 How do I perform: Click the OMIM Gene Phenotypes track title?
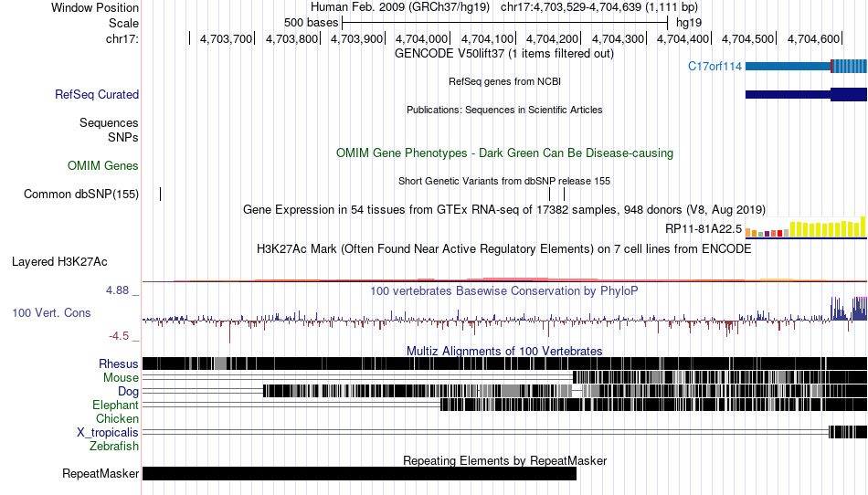[504, 153]
